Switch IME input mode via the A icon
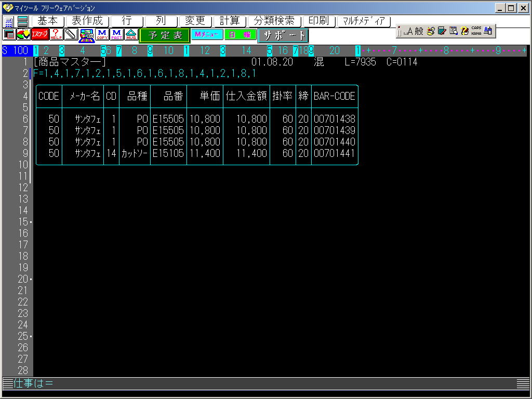 coord(409,31)
